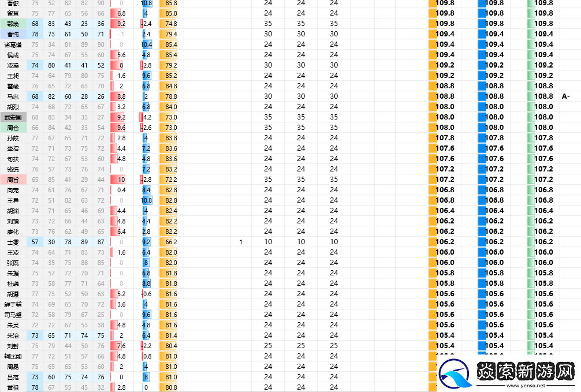Click the blue-highlighted 曹纯 name cell
The height and width of the screenshot is (392, 581).
(x=13, y=34)
